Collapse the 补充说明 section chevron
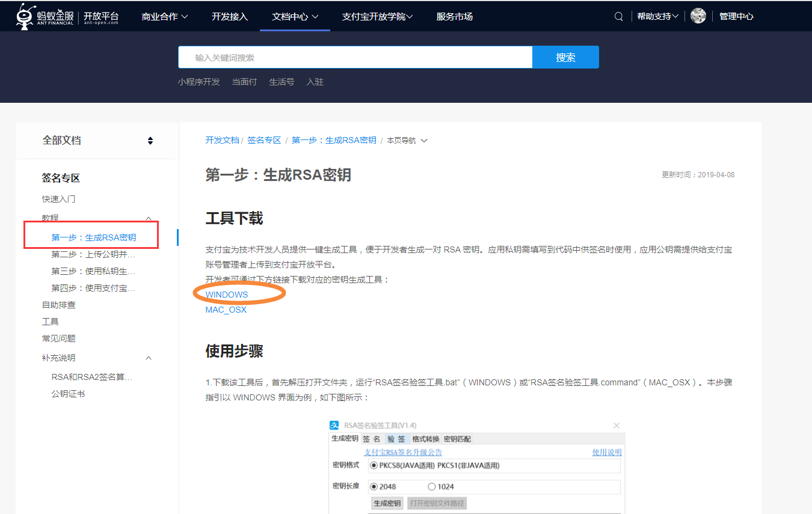The height and width of the screenshot is (514, 812). (x=149, y=358)
